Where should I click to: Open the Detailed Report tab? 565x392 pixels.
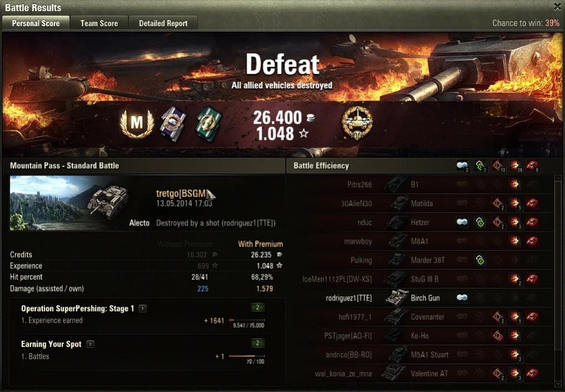pos(163,23)
